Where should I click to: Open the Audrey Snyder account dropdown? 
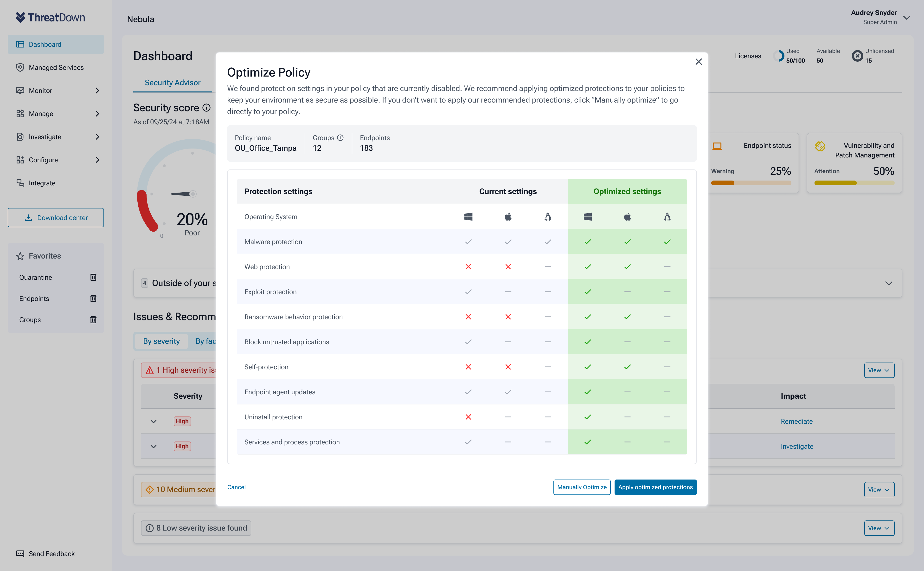(907, 18)
